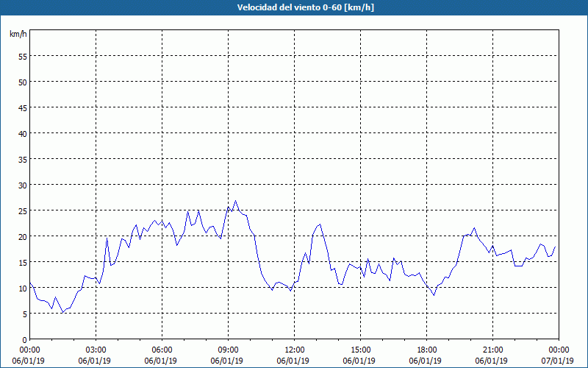This screenshot has width=588, height=368.
Task: Click the y-axis value 45
Action: pyautogui.click(x=23, y=107)
